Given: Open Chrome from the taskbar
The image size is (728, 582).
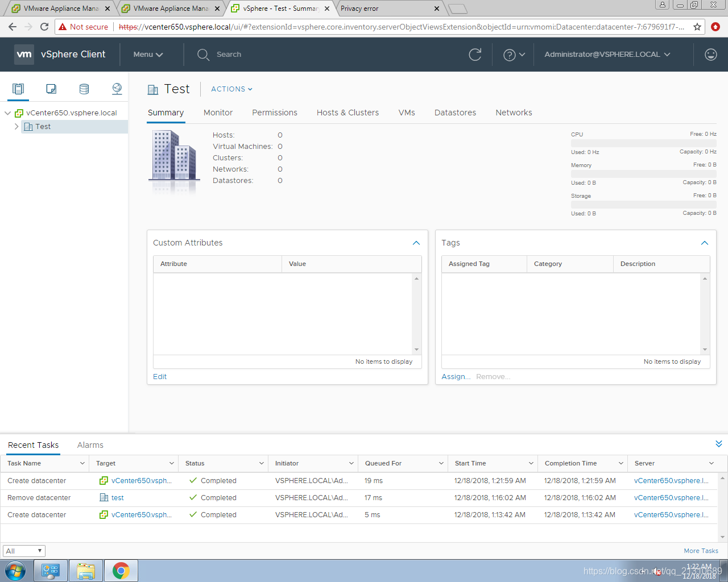Looking at the screenshot, I should point(121,571).
